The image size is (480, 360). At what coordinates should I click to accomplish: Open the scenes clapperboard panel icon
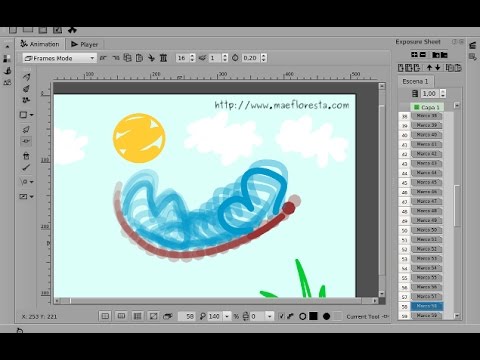[472, 46]
